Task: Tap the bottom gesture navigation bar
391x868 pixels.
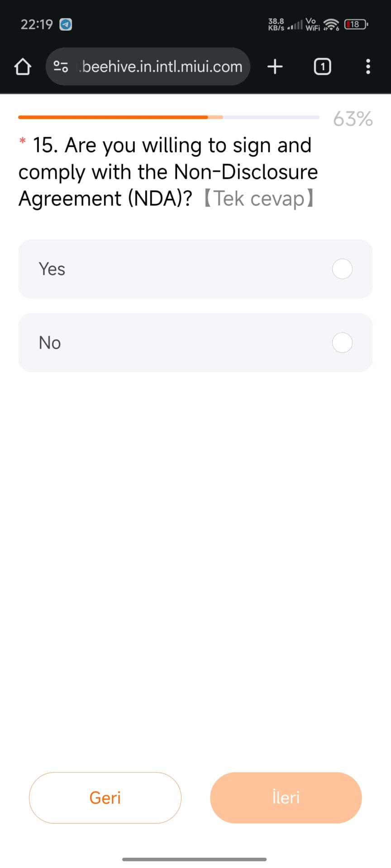Action: [195, 859]
